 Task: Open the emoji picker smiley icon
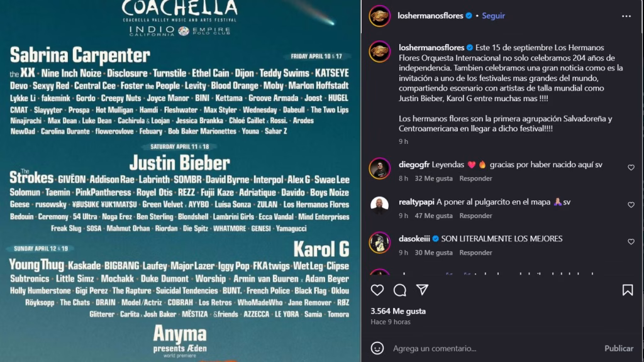[377, 348]
